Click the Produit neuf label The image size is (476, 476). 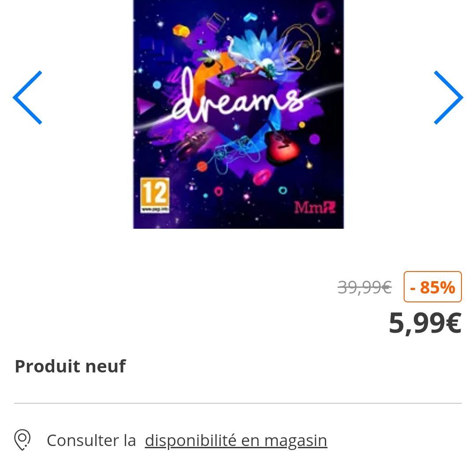[x=70, y=366]
